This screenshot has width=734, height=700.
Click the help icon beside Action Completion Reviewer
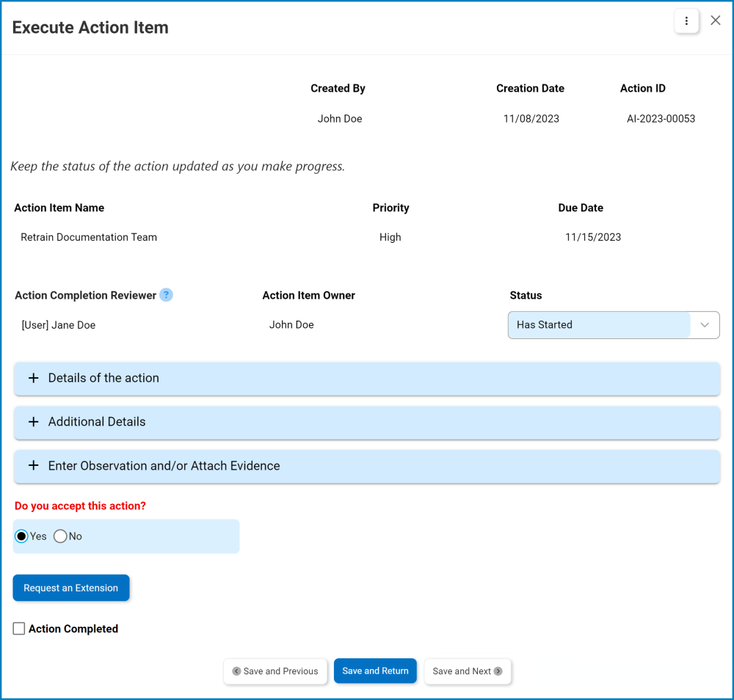pos(167,295)
